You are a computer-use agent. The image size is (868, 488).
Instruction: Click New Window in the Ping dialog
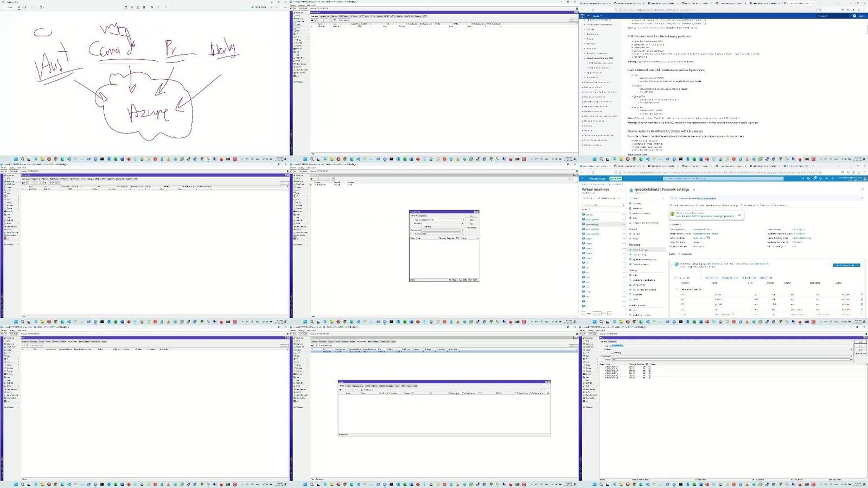coord(471,227)
